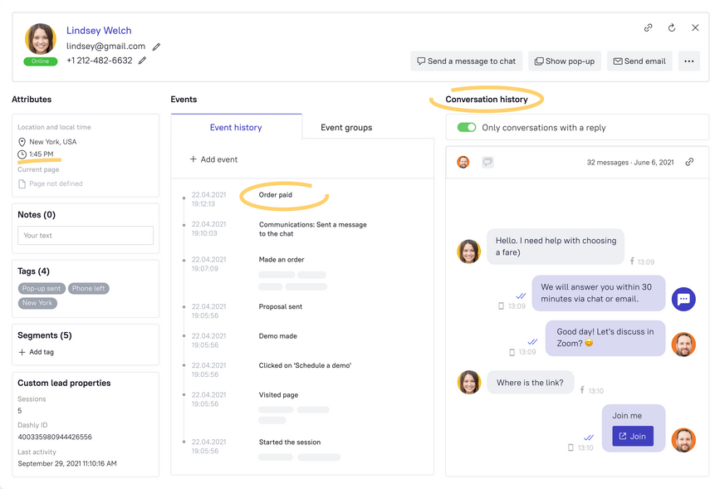The width and height of the screenshot is (720, 489).
Task: Click the 'Hello. I need help' message bubble
Action: 556,247
